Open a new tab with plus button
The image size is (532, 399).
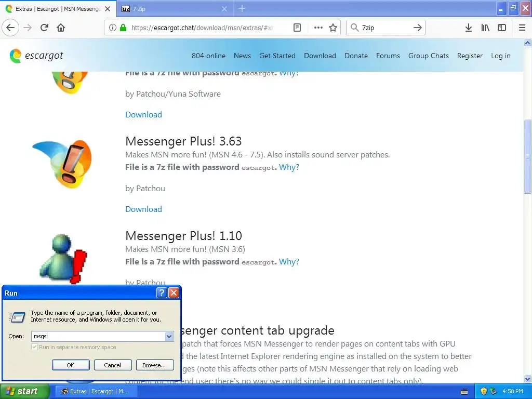tap(242, 8)
